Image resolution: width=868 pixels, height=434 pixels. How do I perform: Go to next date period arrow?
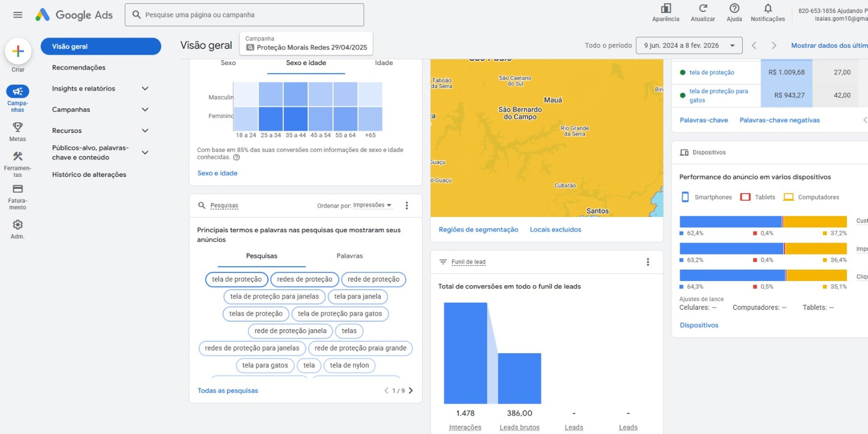(x=774, y=45)
